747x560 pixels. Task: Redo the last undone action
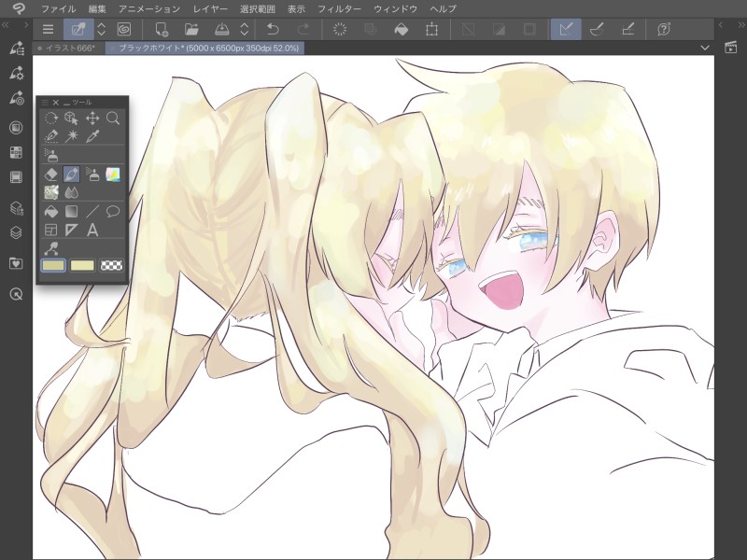(303, 30)
